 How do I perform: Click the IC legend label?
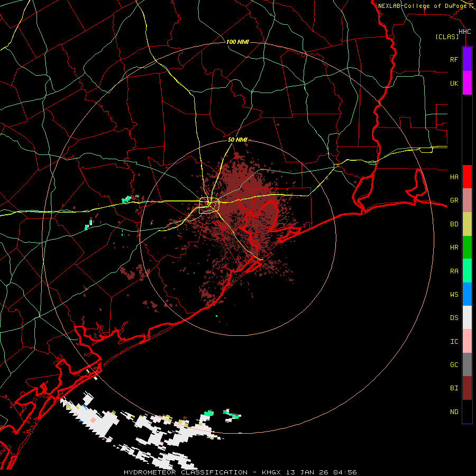454,342
